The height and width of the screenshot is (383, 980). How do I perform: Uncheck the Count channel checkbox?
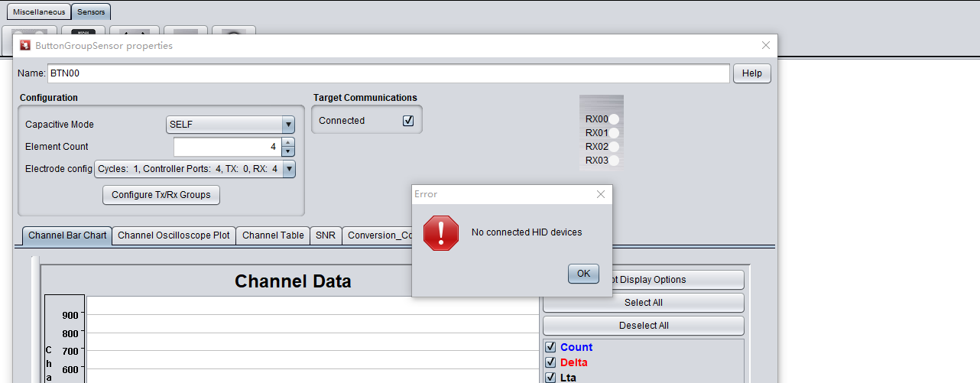(550, 347)
